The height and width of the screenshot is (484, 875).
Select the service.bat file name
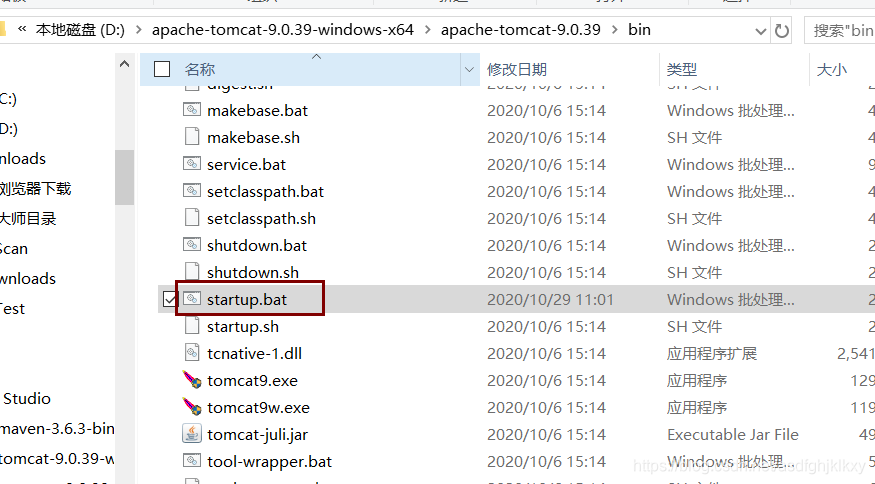pos(246,165)
